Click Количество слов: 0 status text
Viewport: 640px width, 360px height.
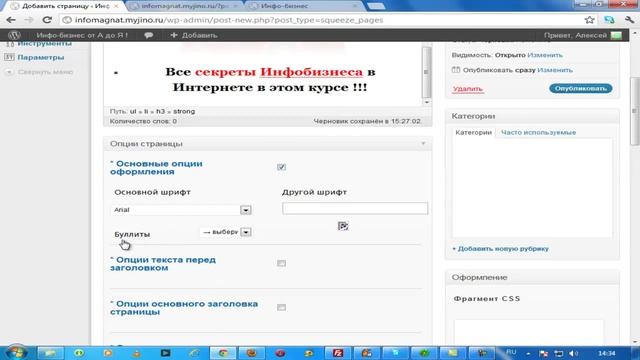click(143, 121)
